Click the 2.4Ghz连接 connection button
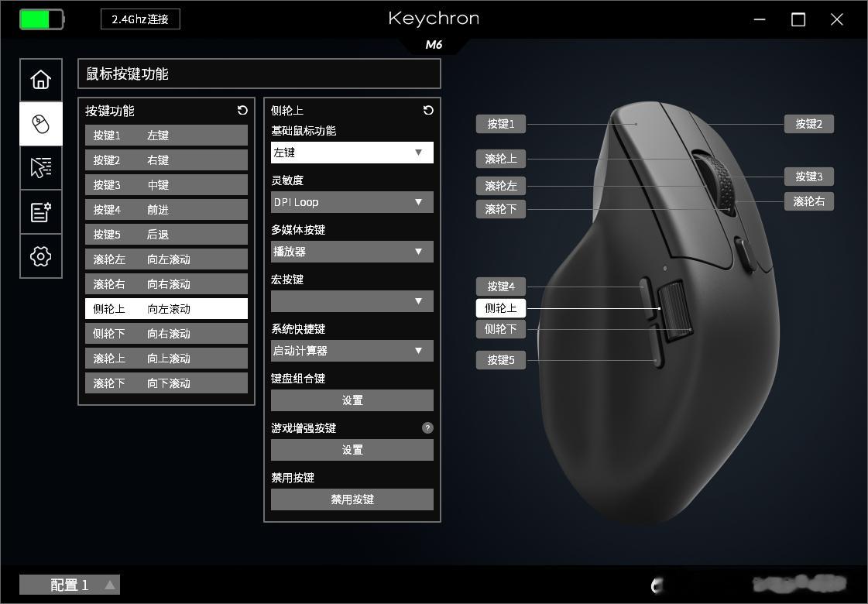 coord(140,19)
